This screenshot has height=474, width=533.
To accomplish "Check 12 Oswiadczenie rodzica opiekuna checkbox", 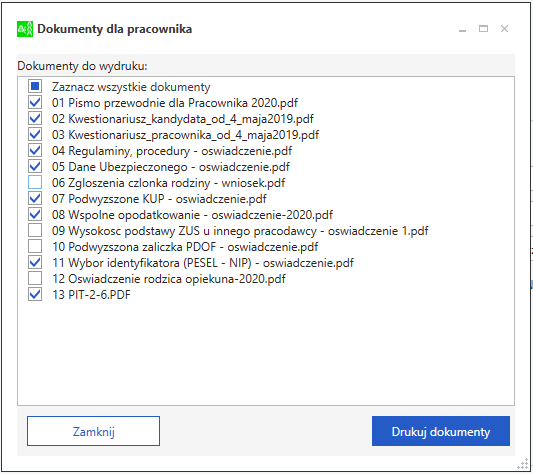I will coord(35,278).
